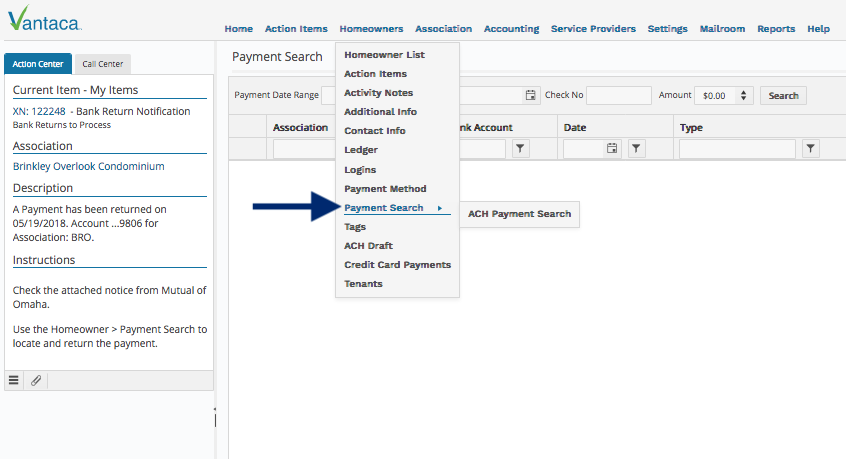Select Payment Search menu entry
Screen dimensions: 846x459
pos(384,208)
